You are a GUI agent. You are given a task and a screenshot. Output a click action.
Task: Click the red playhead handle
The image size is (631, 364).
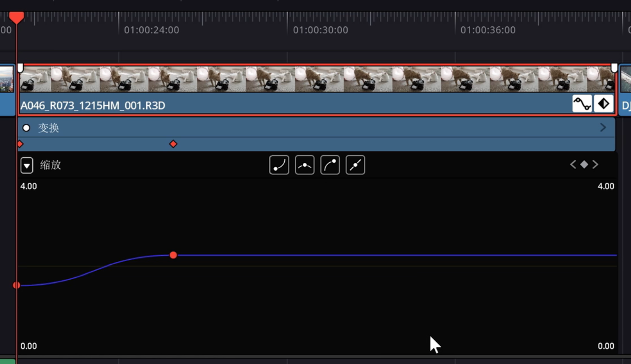17,18
